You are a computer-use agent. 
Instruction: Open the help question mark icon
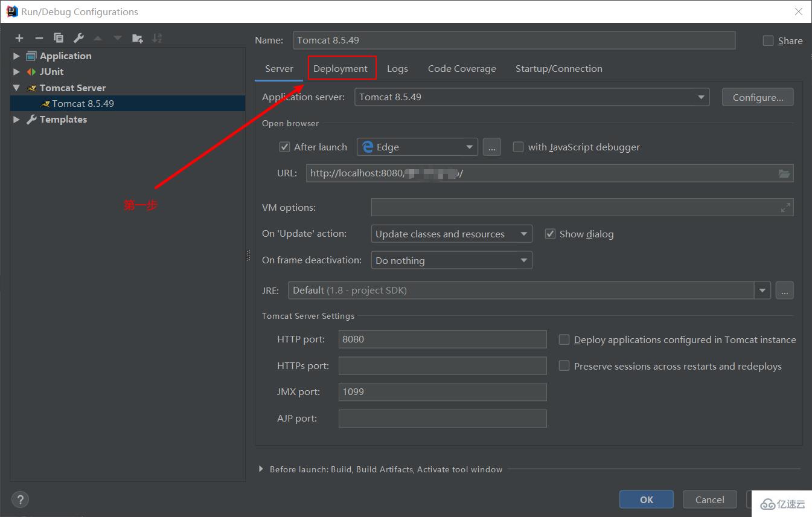[20, 499]
